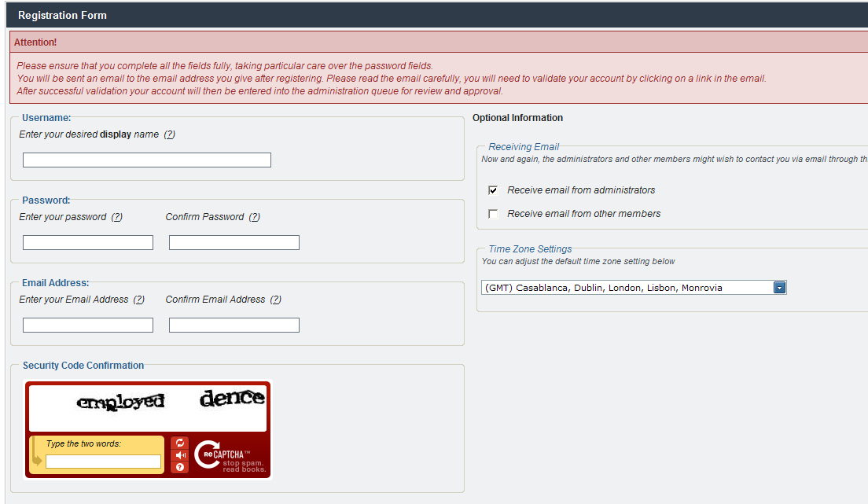Click the 'Receiving Email' legend
Viewport: 868px width, 504px height.
point(524,147)
